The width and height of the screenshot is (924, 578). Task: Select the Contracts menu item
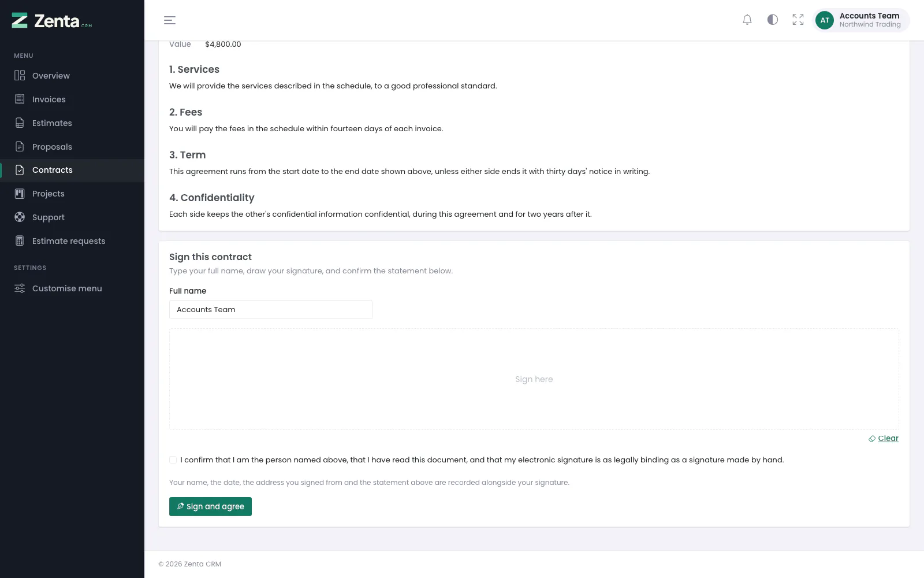[x=72, y=170]
